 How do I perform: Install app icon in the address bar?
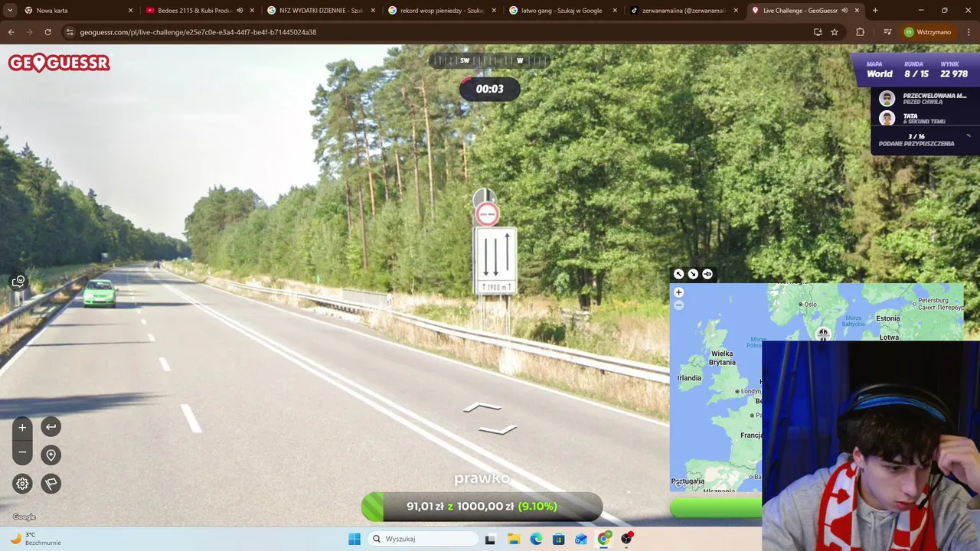point(818,32)
